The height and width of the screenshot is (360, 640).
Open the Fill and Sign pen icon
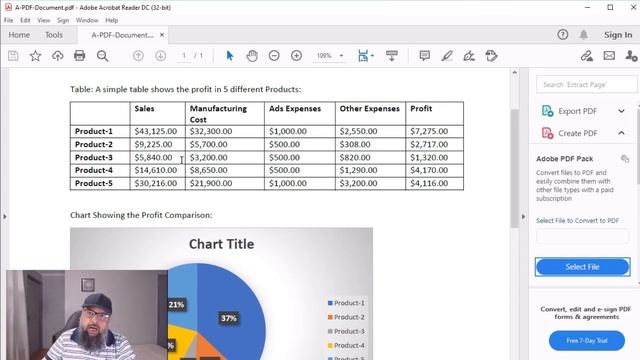coord(469,56)
